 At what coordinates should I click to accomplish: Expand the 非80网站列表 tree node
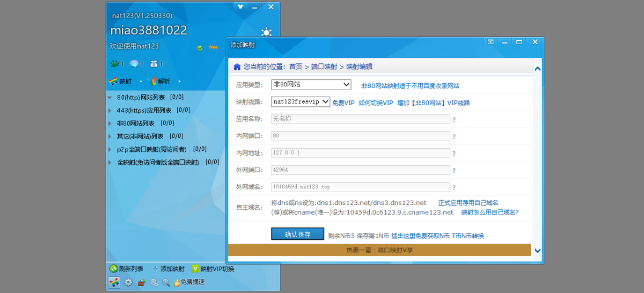tap(110, 123)
